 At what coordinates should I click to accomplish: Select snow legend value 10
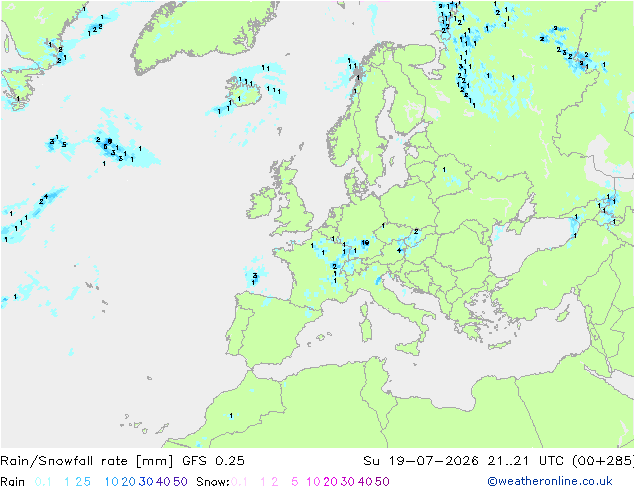point(313,482)
